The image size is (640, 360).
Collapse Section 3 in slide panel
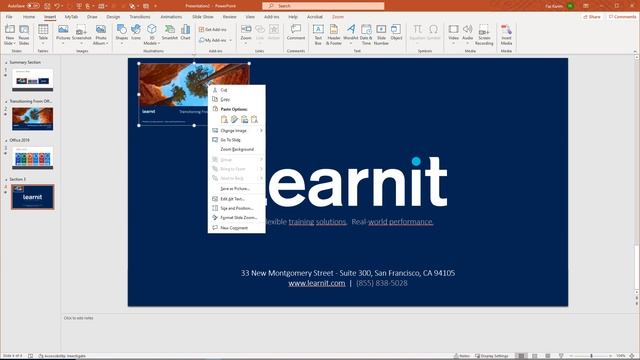6,179
